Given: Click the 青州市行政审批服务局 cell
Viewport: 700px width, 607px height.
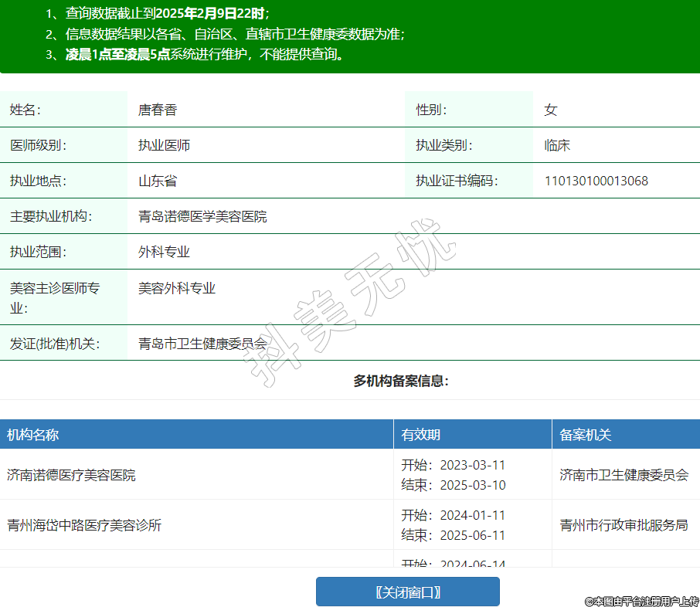Looking at the screenshot, I should click(624, 525).
